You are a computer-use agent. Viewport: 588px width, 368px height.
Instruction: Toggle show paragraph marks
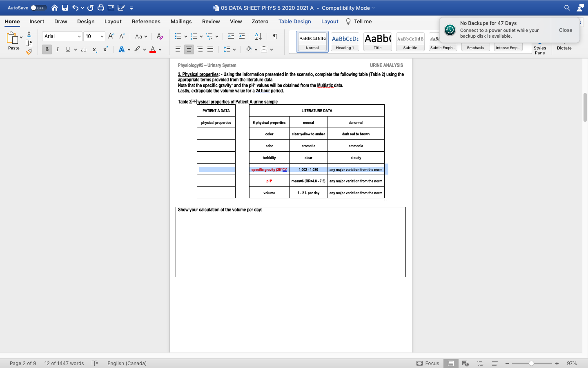[x=275, y=36]
